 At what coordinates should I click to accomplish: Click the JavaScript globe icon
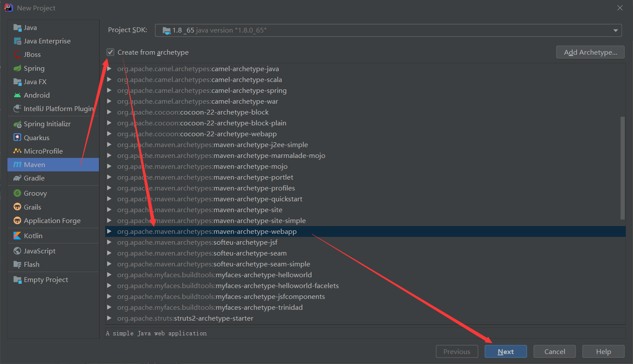coord(17,251)
